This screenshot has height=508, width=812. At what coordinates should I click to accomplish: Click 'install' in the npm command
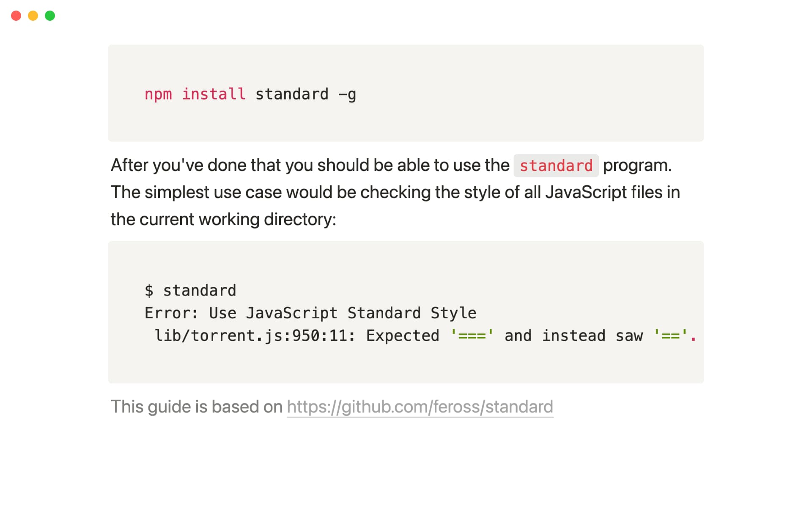214,94
